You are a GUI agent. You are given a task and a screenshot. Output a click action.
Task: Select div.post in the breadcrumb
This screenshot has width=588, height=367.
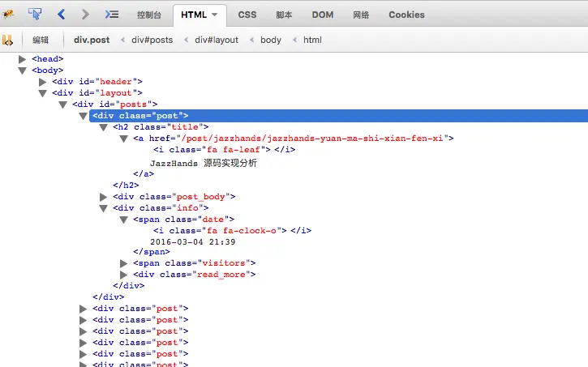pos(92,40)
